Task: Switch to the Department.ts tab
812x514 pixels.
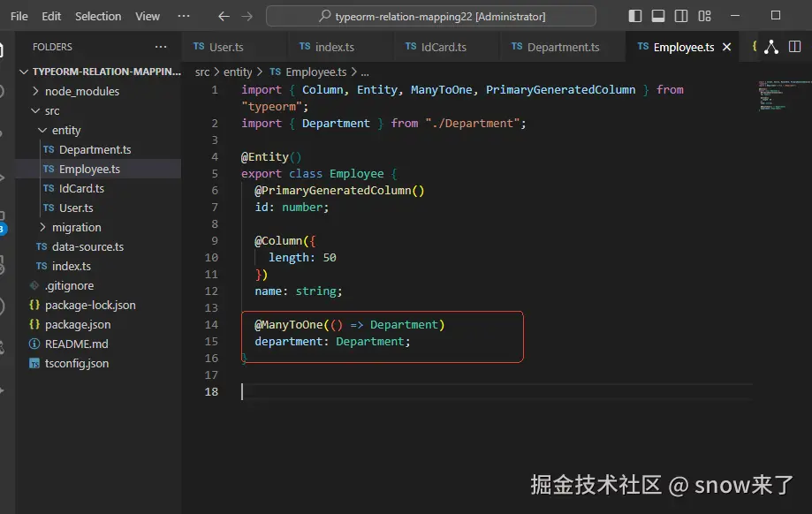Action: (563, 47)
